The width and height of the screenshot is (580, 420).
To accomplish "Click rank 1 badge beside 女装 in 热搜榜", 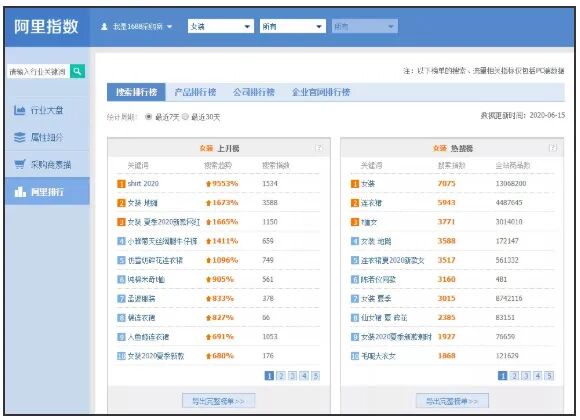I will (355, 184).
